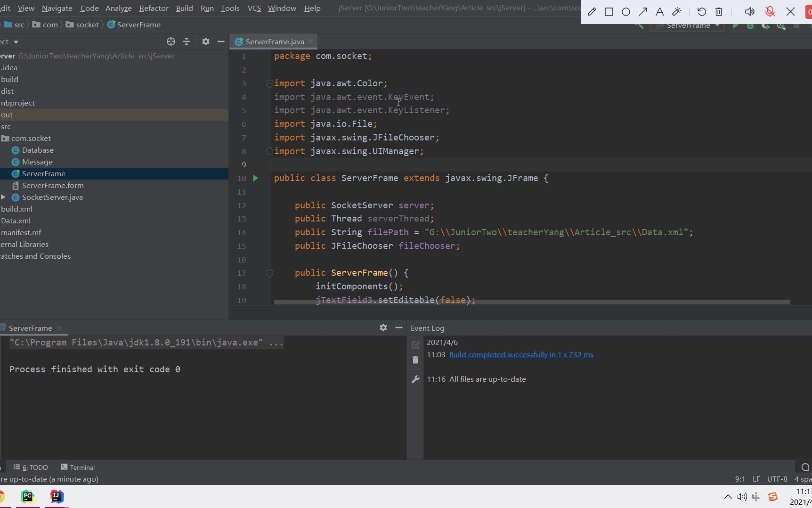Start debugging with the green bug icon
812x508 pixels.
coord(750,26)
